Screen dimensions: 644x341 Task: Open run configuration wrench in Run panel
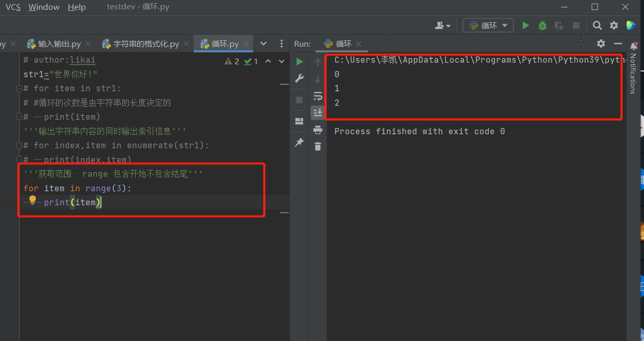[299, 79]
